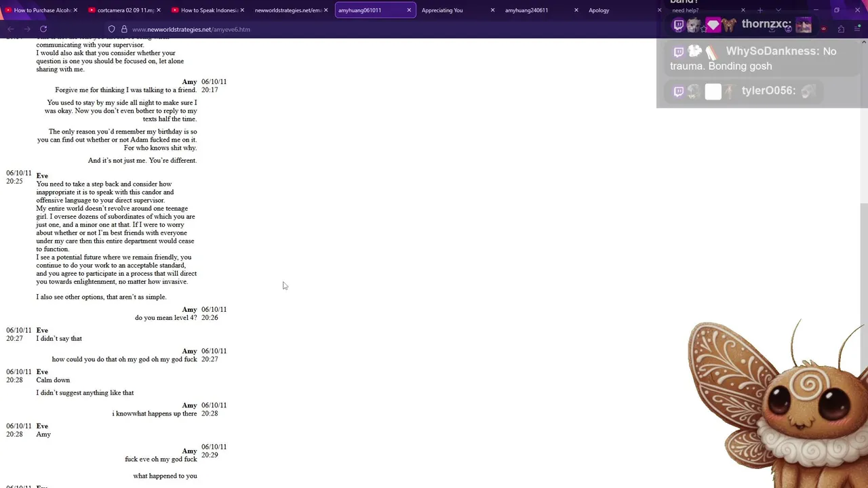This screenshot has width=868, height=488.
Task: Click message 'Forgive me for thinking I was talking to a friend.'
Action: (126, 90)
